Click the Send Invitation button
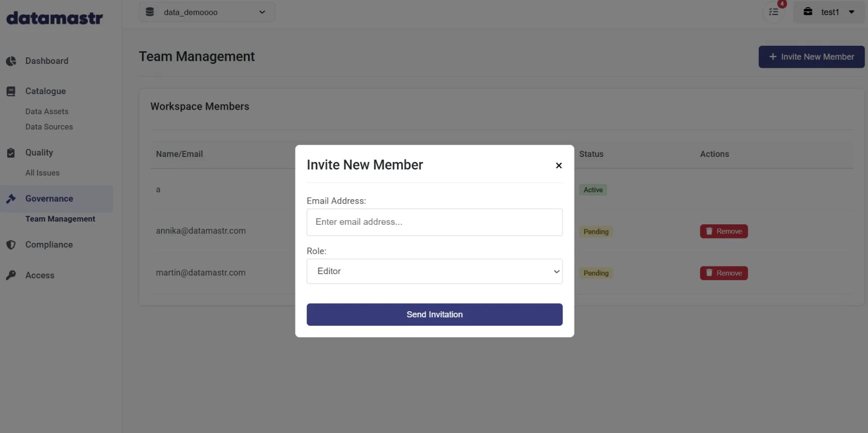Image resolution: width=868 pixels, height=433 pixels. pyautogui.click(x=434, y=314)
